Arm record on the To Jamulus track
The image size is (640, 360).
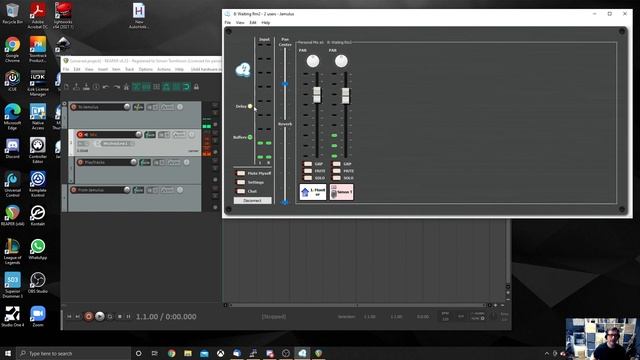[x=74, y=107]
